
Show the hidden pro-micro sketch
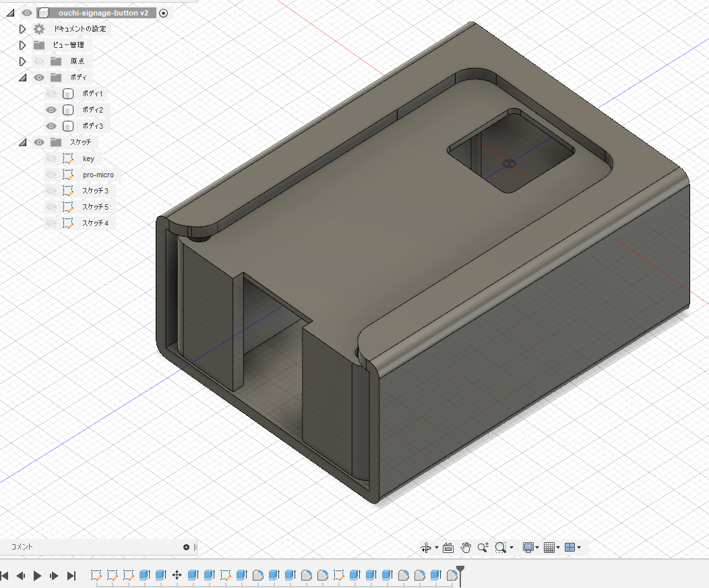[51, 175]
